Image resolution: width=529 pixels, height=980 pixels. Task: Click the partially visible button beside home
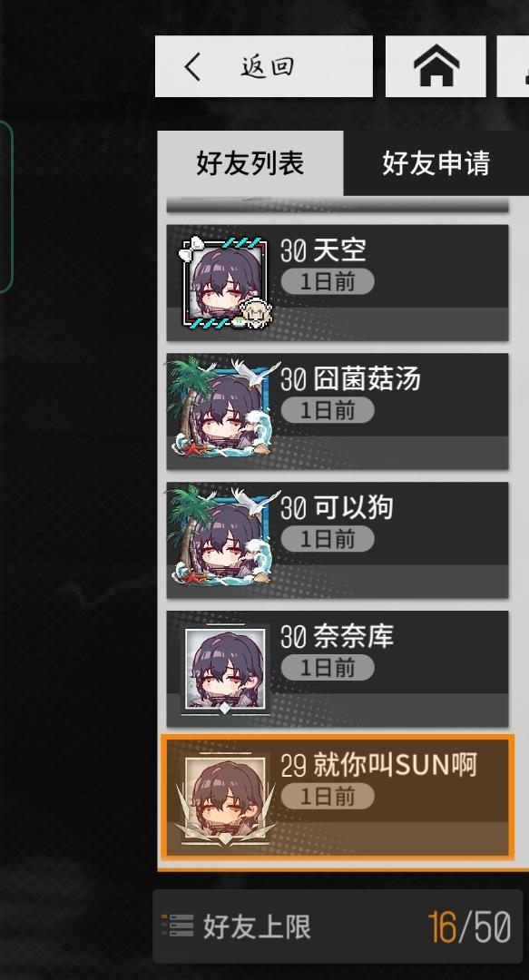coord(514,66)
